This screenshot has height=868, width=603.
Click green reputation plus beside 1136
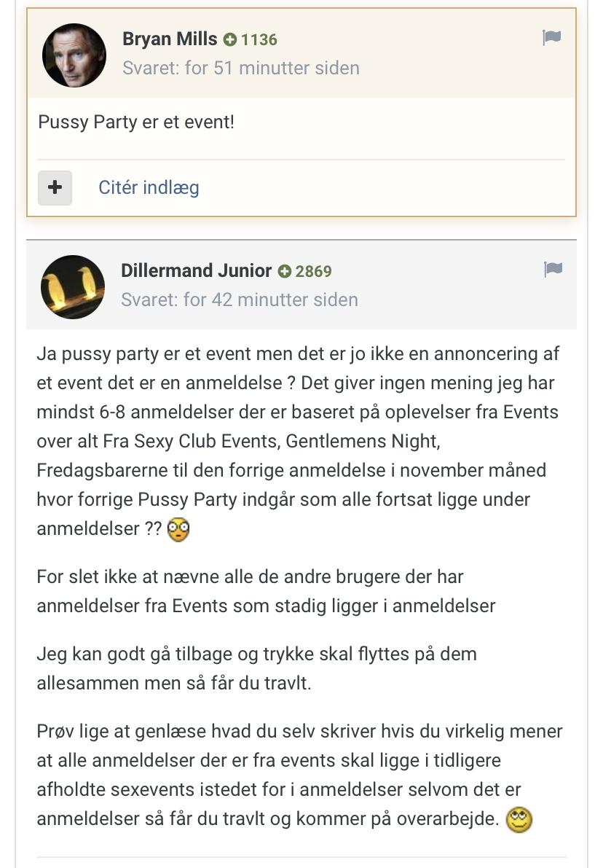(230, 39)
